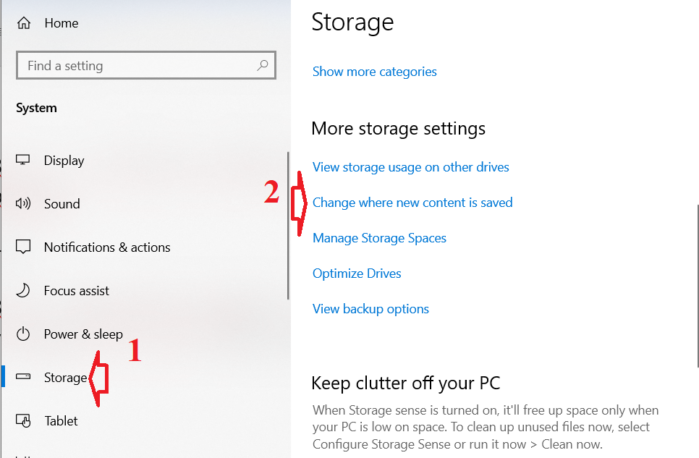Screen dimensions: 699x458
Task: Click the Focus assist moon icon
Action: [x=23, y=290]
